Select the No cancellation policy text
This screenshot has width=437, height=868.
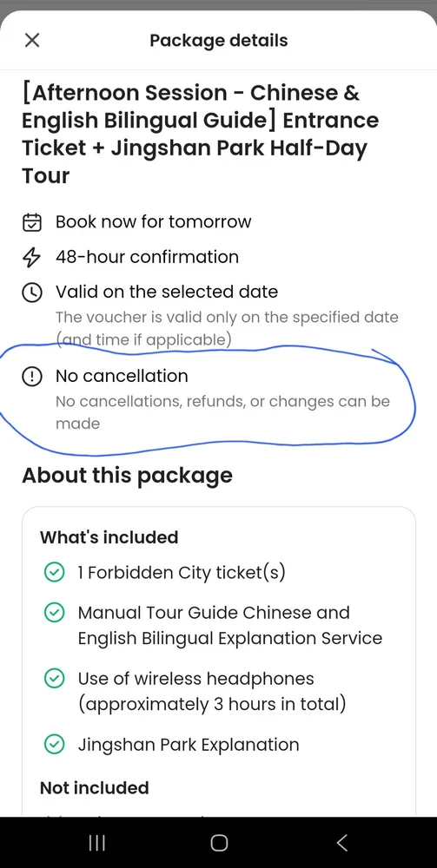tap(222, 412)
